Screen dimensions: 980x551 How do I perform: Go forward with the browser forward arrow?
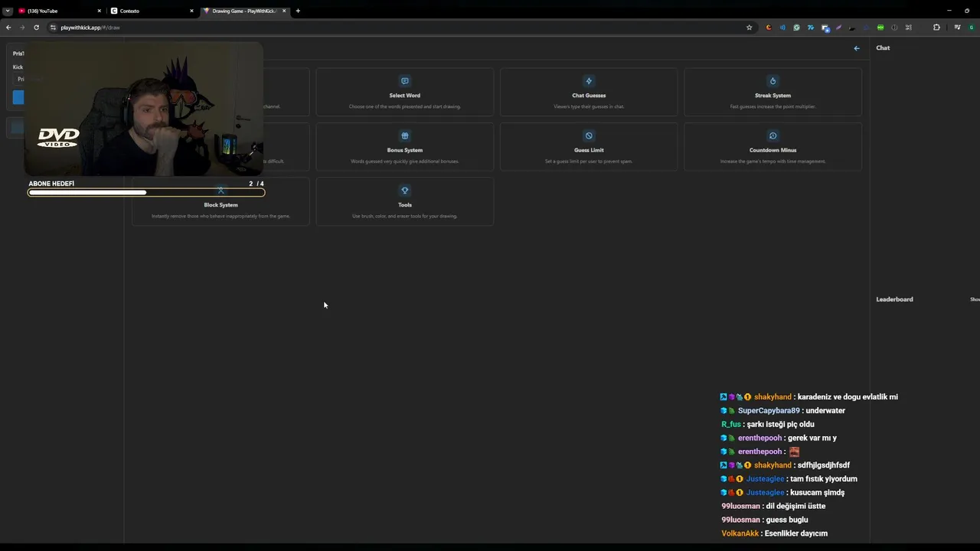click(x=22, y=28)
